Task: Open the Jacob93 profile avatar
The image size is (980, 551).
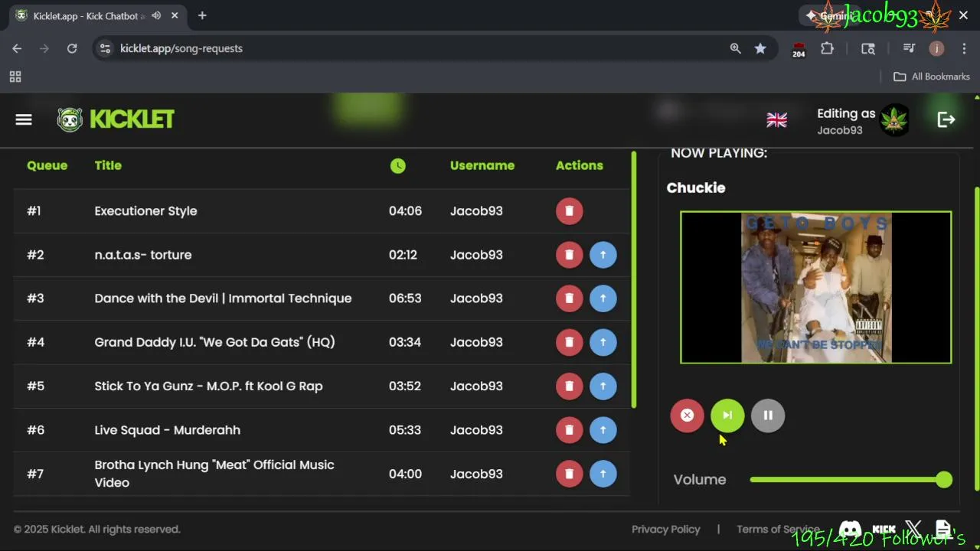Action: click(x=894, y=120)
